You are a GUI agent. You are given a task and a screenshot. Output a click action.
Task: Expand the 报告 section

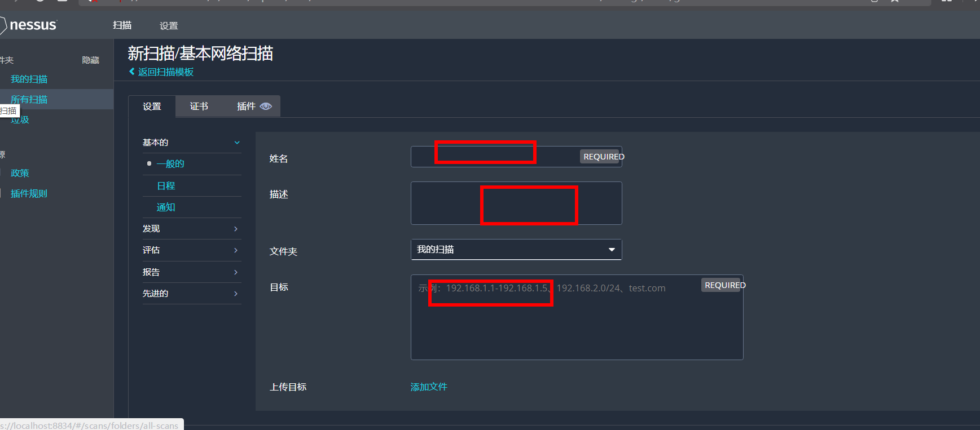coord(192,272)
